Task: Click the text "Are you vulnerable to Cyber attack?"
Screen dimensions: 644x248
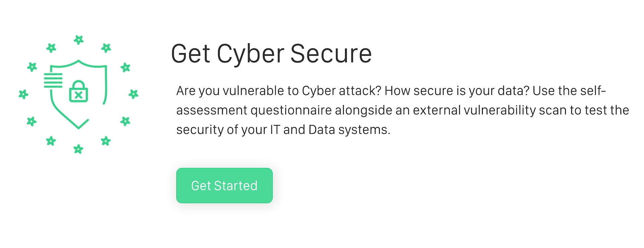Action: (279, 91)
